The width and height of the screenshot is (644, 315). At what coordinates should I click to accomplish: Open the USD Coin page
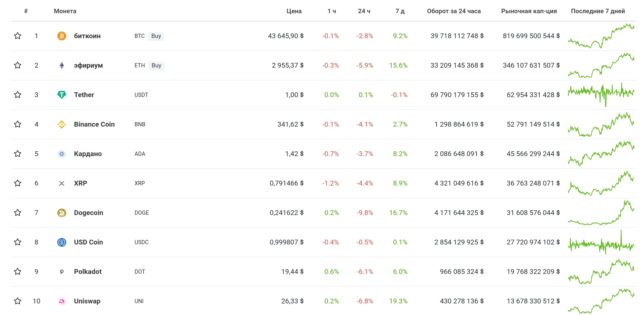(x=88, y=242)
